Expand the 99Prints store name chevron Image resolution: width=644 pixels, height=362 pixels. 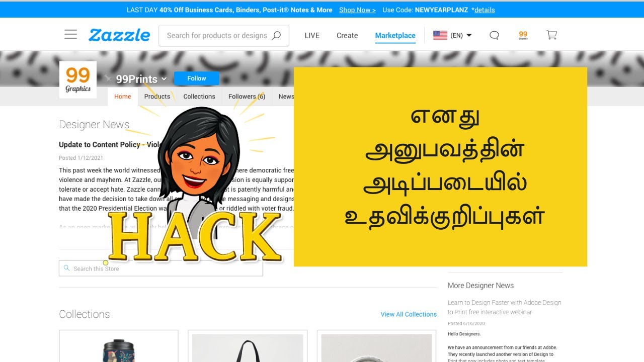164,79
